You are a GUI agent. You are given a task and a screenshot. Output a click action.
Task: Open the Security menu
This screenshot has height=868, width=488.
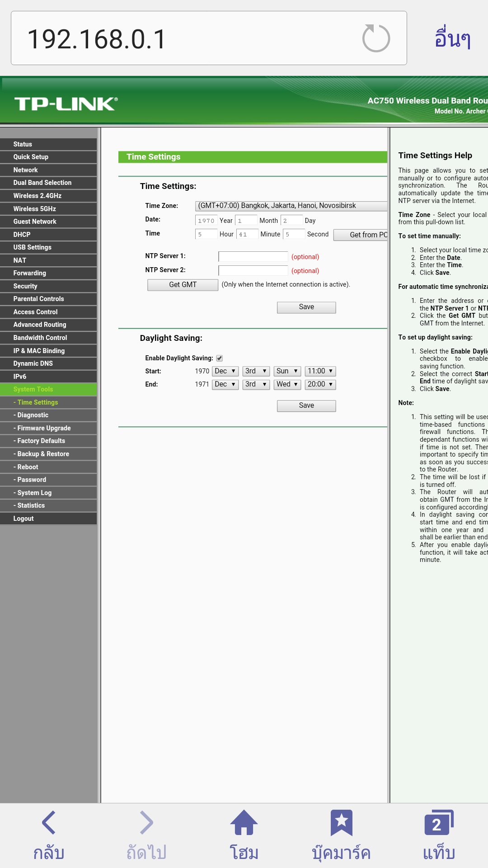[x=48, y=286]
